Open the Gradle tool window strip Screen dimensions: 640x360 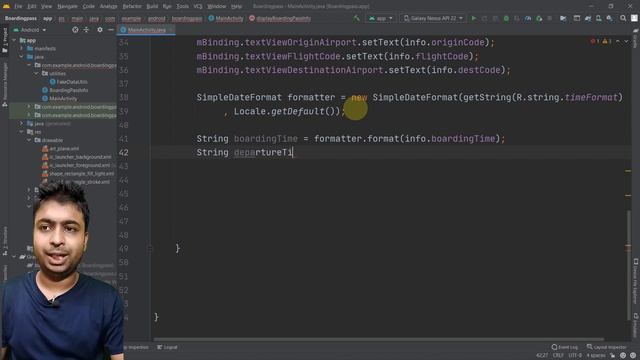click(x=636, y=39)
